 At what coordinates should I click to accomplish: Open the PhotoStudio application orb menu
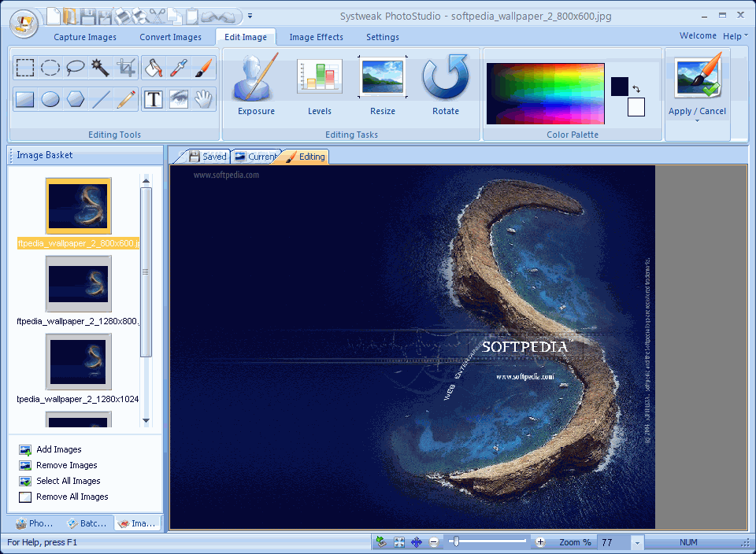click(x=24, y=23)
